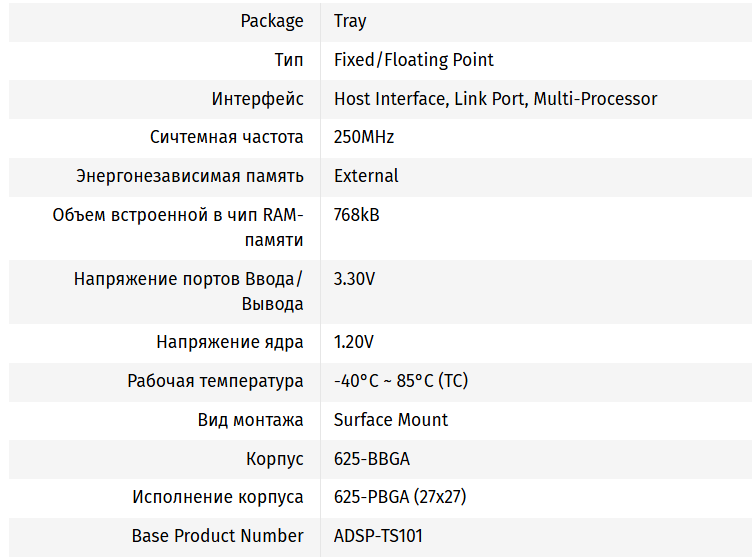Click the "625-PBGA (27x27)" package value

pyautogui.click(x=400, y=497)
